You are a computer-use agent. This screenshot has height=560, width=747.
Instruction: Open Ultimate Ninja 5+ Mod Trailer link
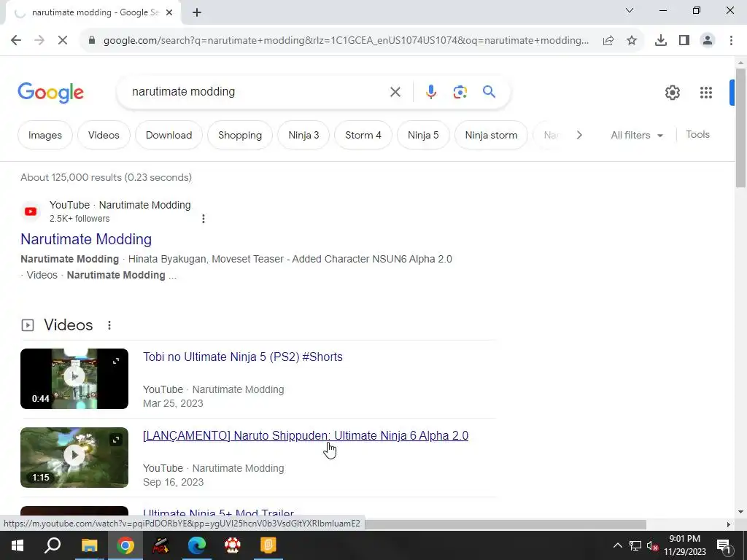pos(218,513)
